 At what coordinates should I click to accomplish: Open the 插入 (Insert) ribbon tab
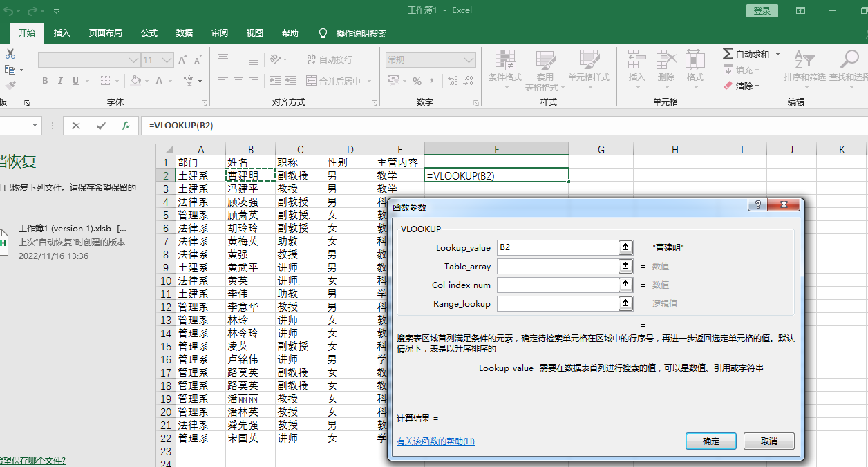pos(62,33)
